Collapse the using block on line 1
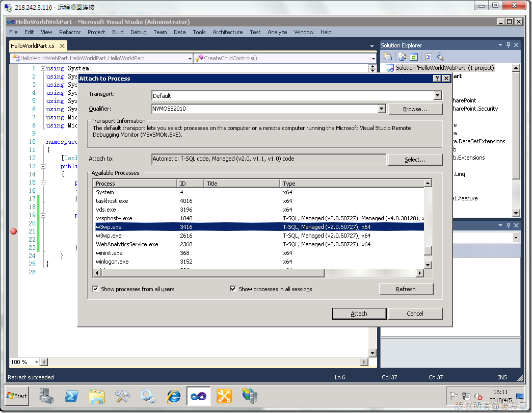Viewport: 532px width, 413px height. [43, 68]
